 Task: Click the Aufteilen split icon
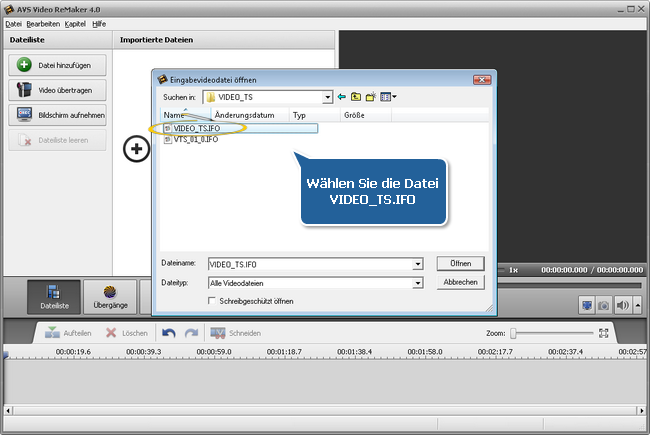click(x=52, y=333)
